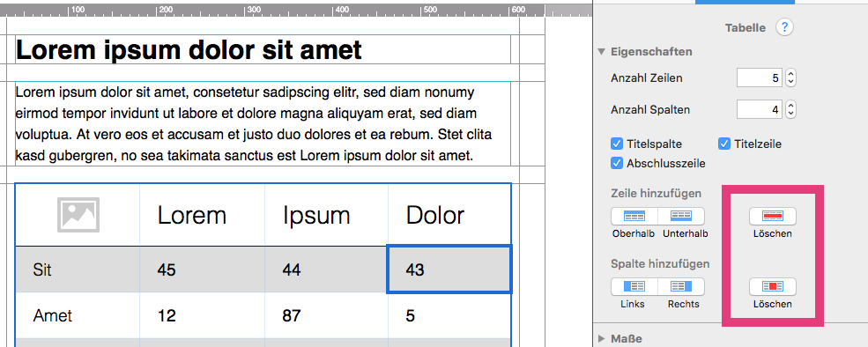
Task: Collapse the Eigenschaften section
Action: [x=602, y=52]
